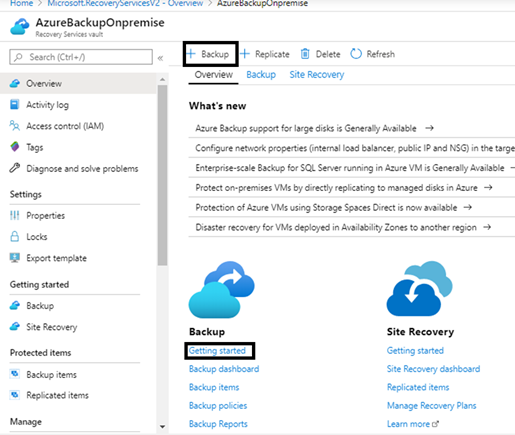The height and width of the screenshot is (435, 515).
Task: Open arrow for Storage Spaces Direct announcement
Action: click(468, 207)
